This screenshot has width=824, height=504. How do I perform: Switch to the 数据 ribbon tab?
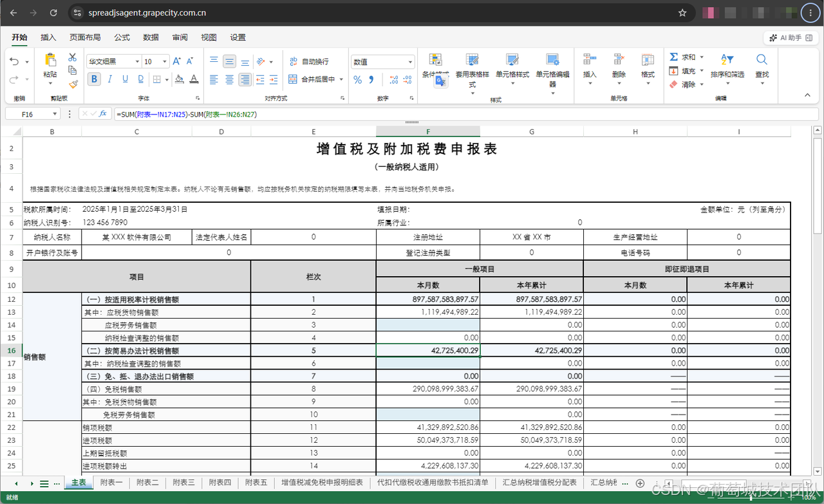pyautogui.click(x=151, y=37)
